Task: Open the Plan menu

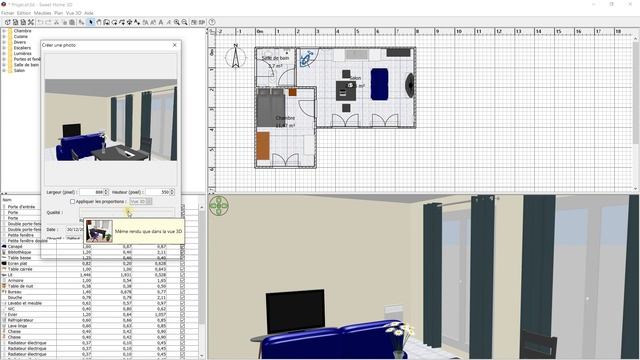Action: pos(59,13)
